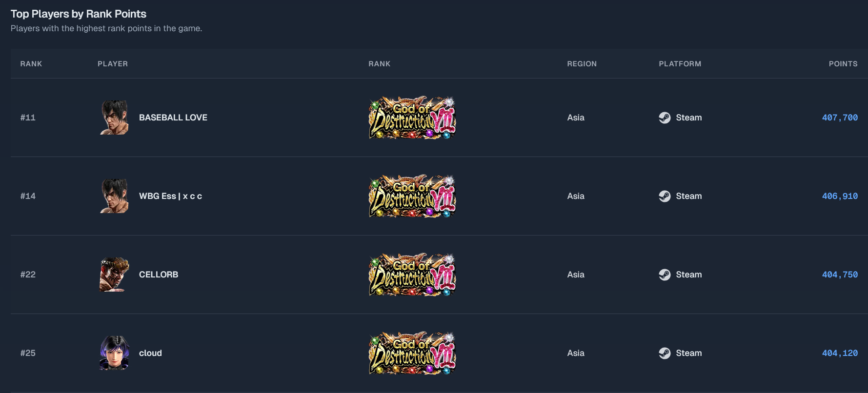The width and height of the screenshot is (868, 393).
Task: Click the PLAYER column header
Action: coord(113,64)
